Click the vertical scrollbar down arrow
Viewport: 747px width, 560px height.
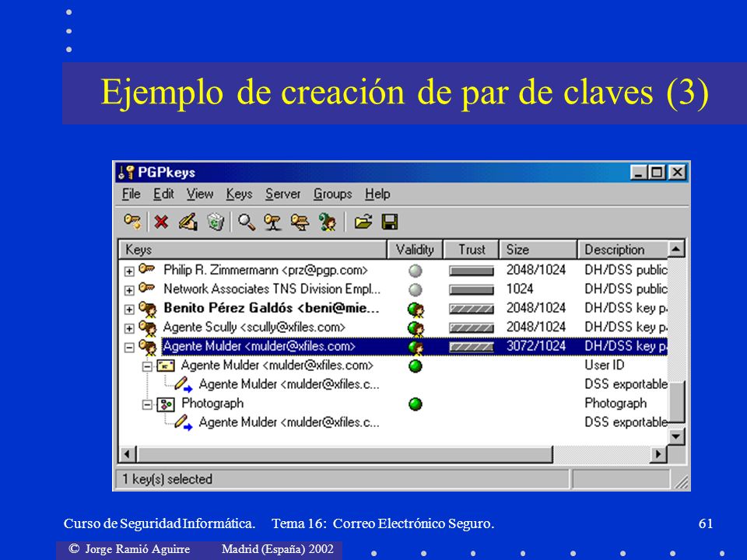(x=676, y=436)
